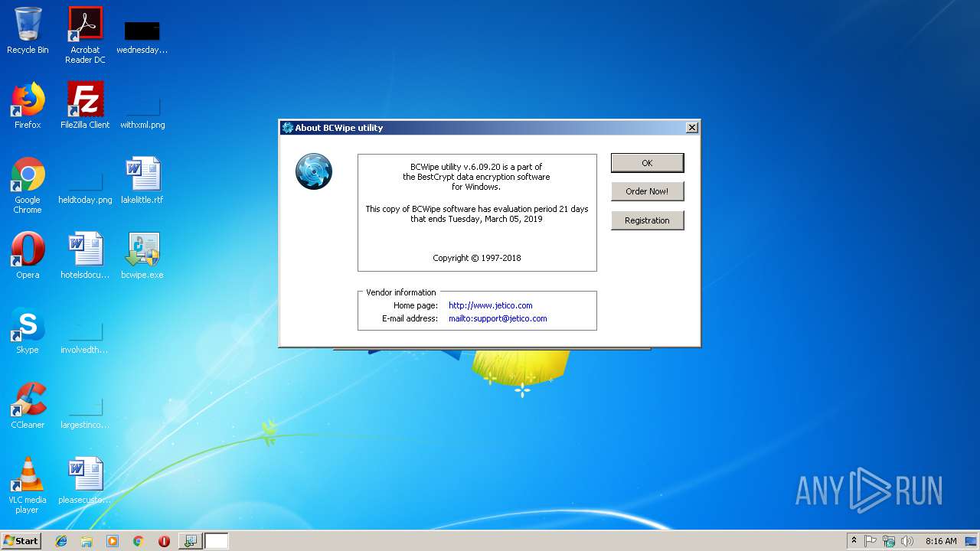This screenshot has width=980, height=551.
Task: Open Windows Explorer from taskbar
Action: pos(87,541)
